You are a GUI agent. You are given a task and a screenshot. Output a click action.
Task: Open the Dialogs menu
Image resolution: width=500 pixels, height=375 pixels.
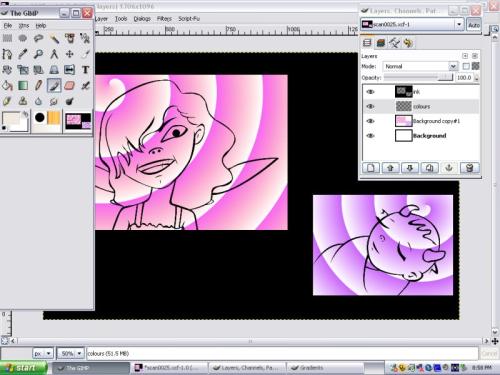coord(142,19)
